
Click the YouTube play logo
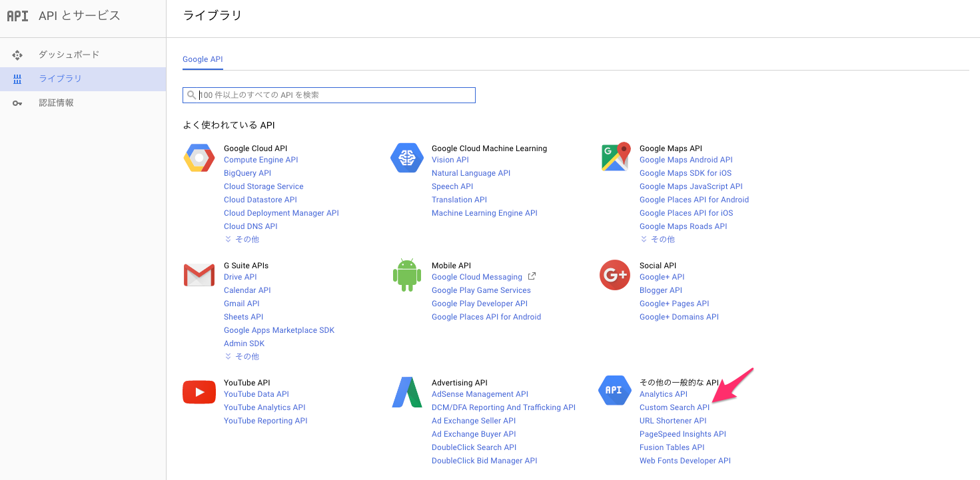tap(199, 392)
